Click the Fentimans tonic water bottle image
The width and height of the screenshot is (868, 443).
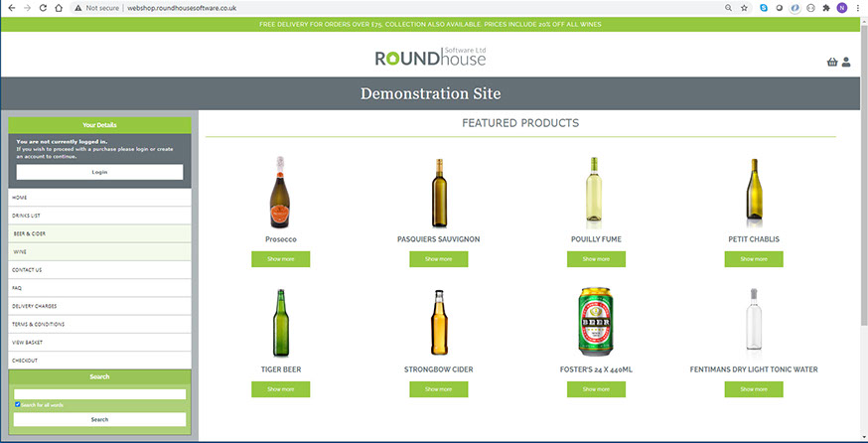tap(754, 321)
